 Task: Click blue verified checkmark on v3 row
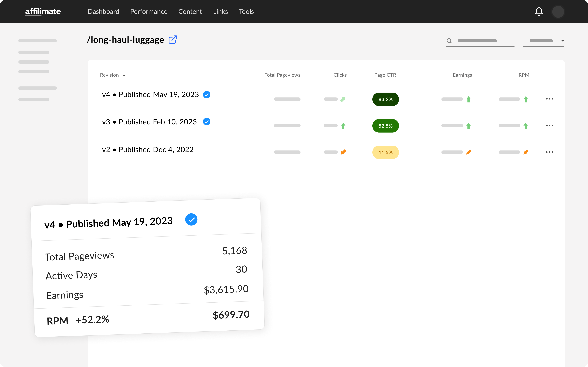[206, 122]
